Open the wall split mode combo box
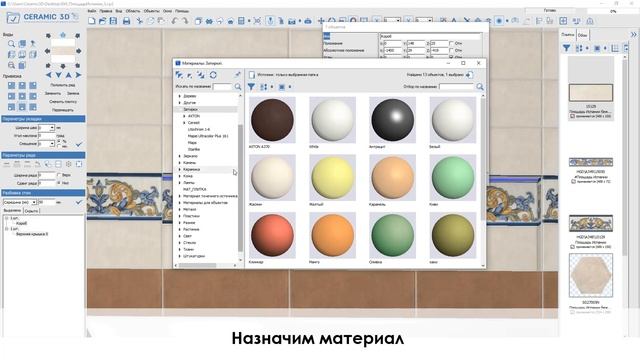The image size is (640, 360). [20, 202]
